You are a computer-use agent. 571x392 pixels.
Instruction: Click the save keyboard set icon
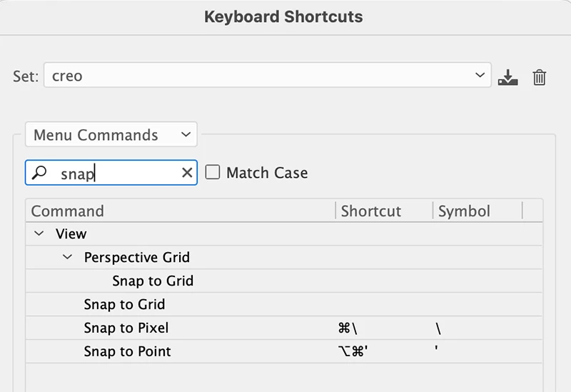(x=507, y=77)
